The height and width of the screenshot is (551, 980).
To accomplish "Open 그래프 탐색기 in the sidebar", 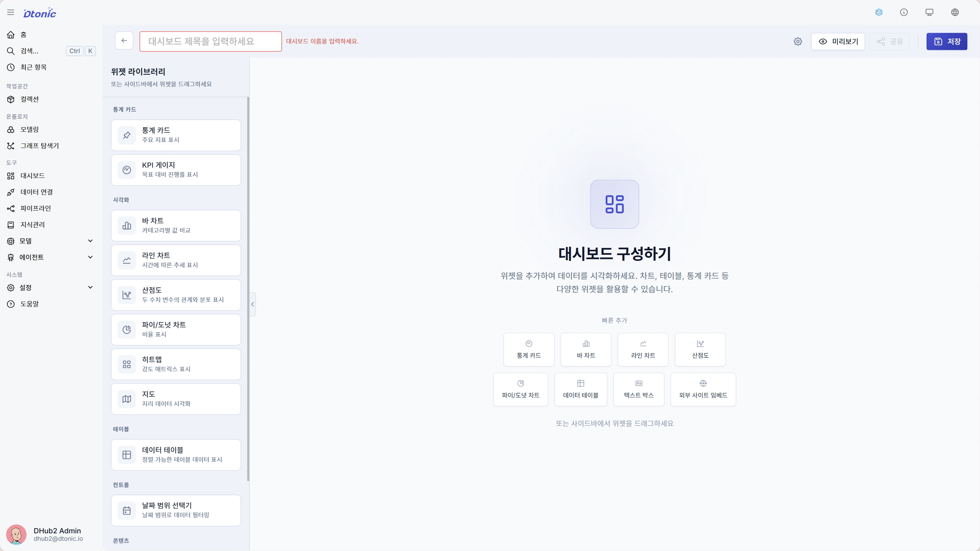I will (x=51, y=146).
